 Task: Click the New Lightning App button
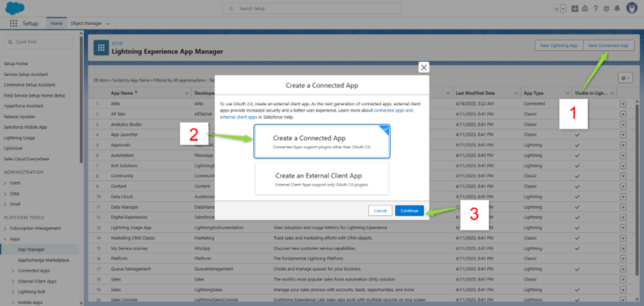coord(559,45)
